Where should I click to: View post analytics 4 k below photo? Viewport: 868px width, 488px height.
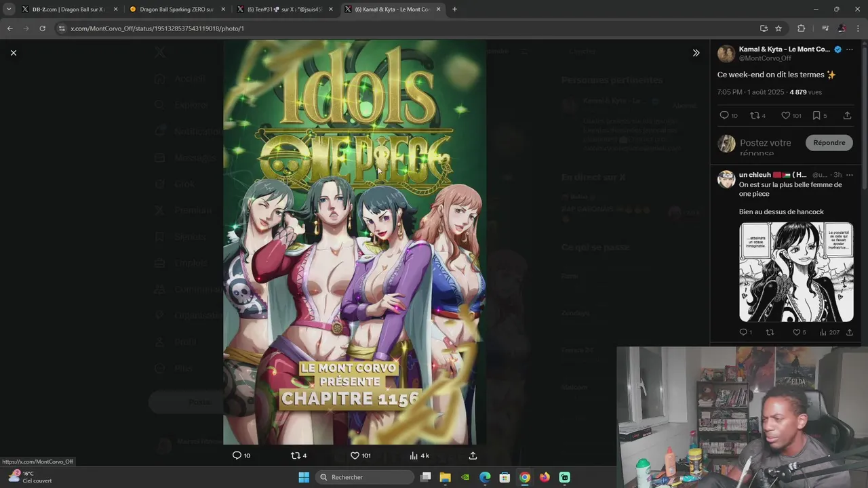[419, 455]
